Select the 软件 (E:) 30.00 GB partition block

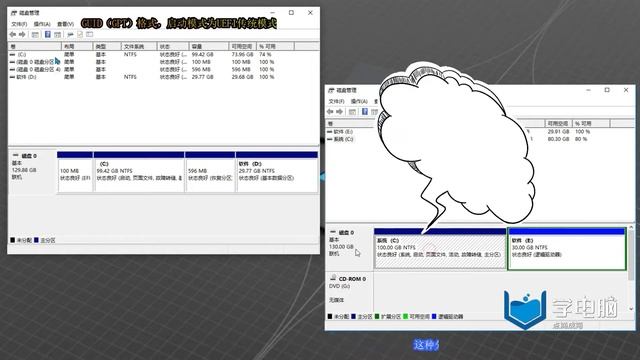tap(567, 249)
